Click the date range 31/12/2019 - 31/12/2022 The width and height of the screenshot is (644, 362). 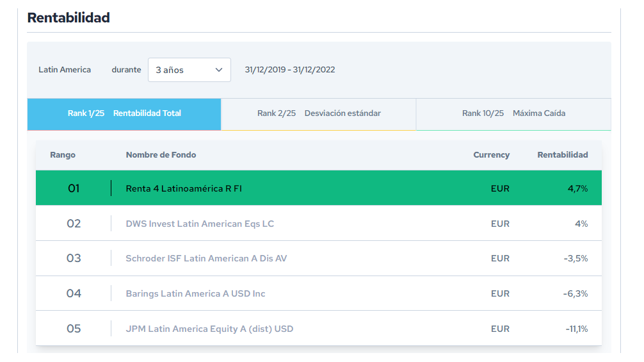289,70
